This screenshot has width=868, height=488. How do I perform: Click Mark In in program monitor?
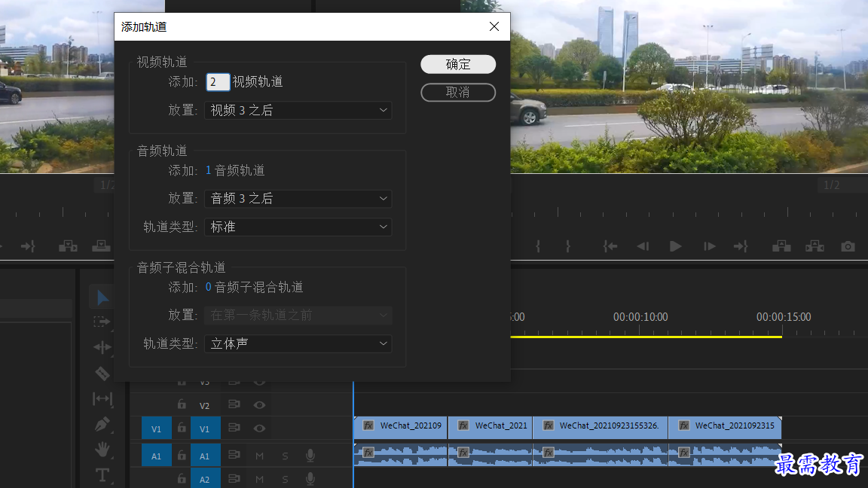(x=538, y=246)
